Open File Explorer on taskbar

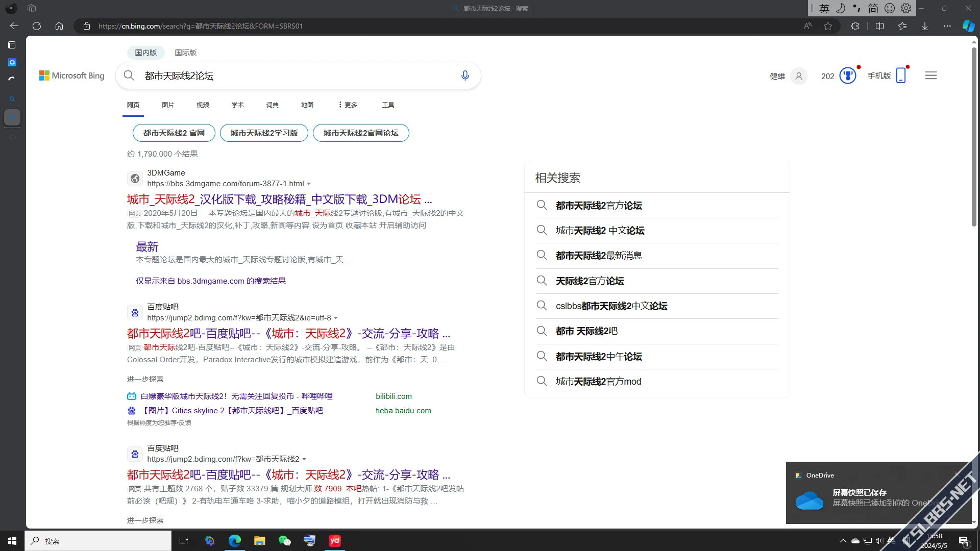tap(260, 541)
